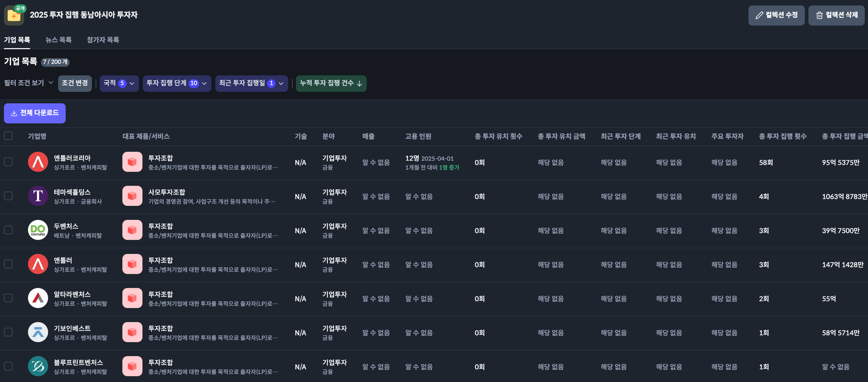Click the 기보인베스트 company logo
The width and height of the screenshot is (868, 382).
(38, 332)
